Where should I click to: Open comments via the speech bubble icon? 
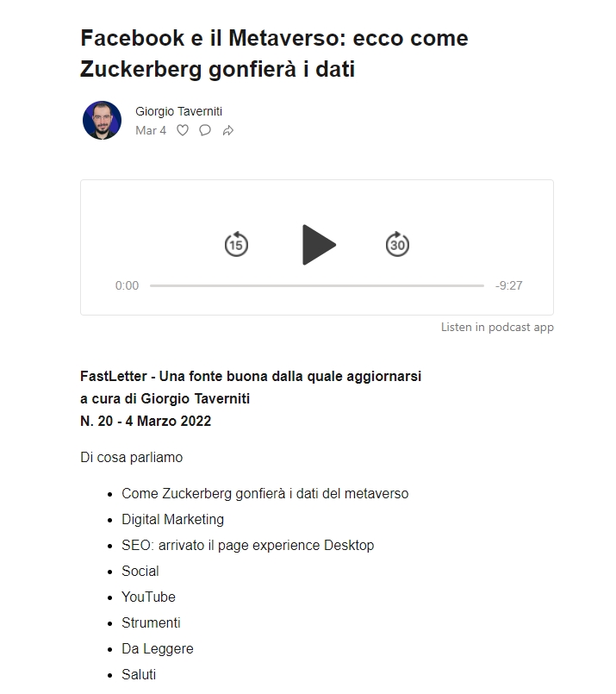[205, 130]
